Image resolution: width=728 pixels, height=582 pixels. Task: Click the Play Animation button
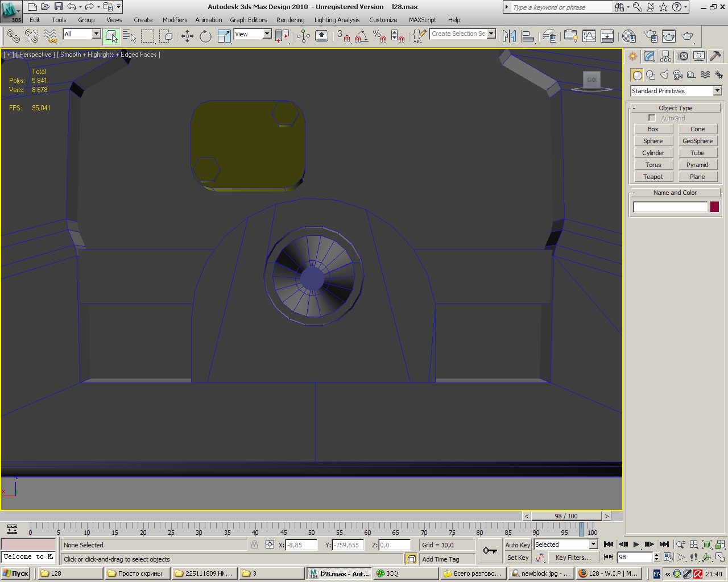(636, 544)
